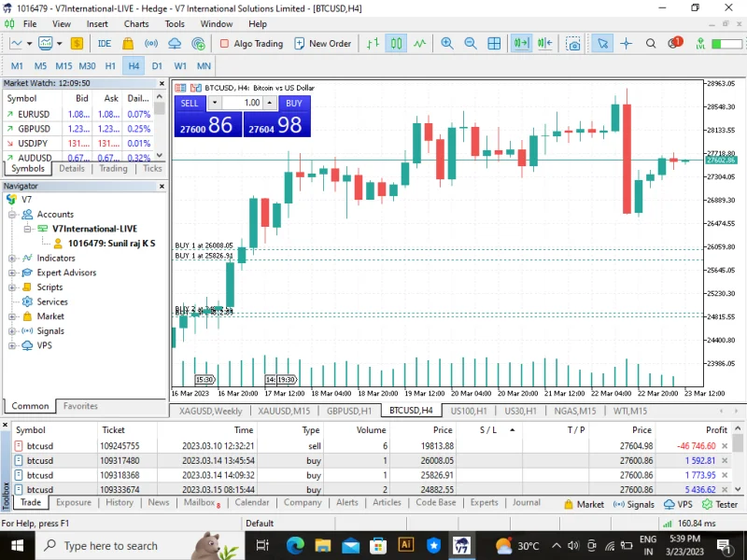Viewport: 747px width, 560px height.
Task: Click the Signals broadcast toolbar icon
Action: [x=151, y=43]
